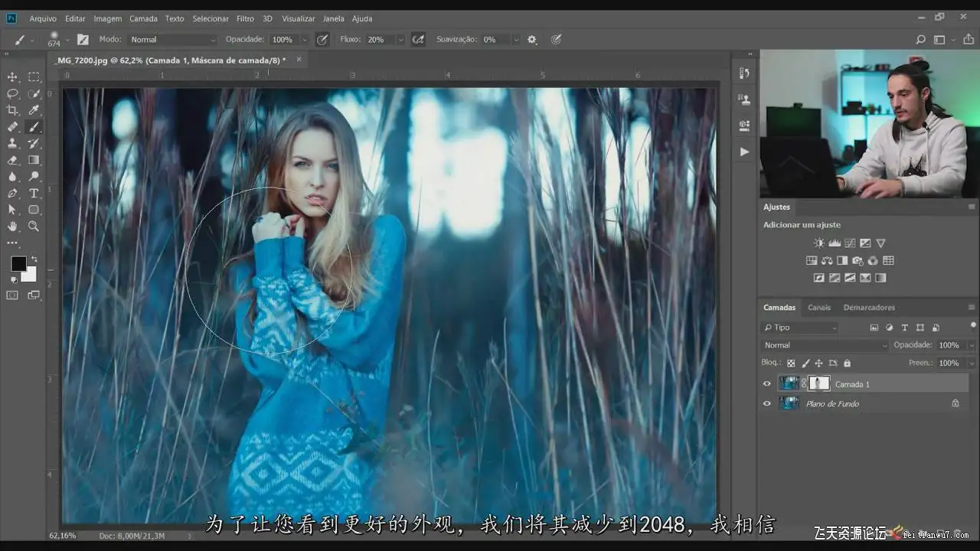Select the Crop tool
This screenshot has width=980, height=551.
click(13, 110)
